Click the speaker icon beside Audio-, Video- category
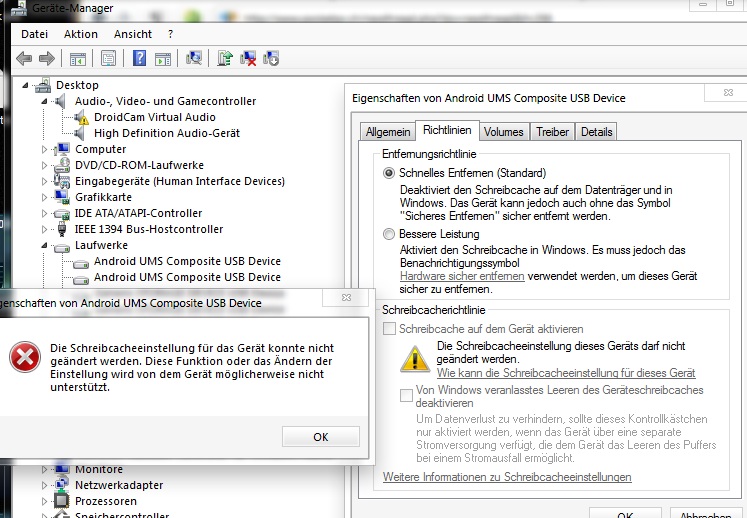Image resolution: width=747 pixels, height=518 pixels. (61, 101)
